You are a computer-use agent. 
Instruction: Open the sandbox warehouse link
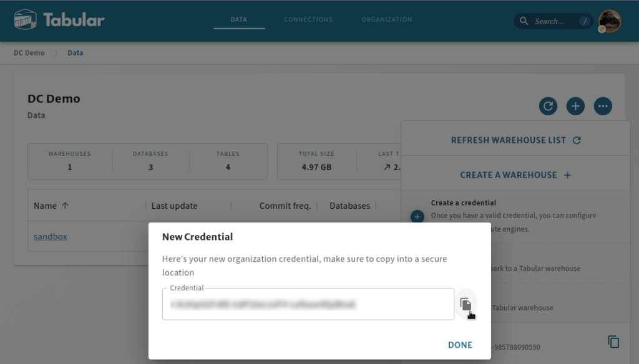click(50, 237)
